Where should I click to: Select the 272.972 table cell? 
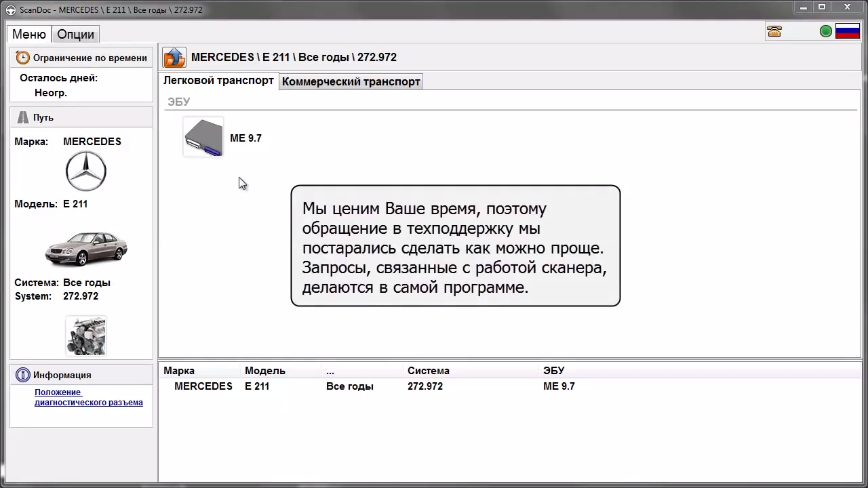point(425,386)
